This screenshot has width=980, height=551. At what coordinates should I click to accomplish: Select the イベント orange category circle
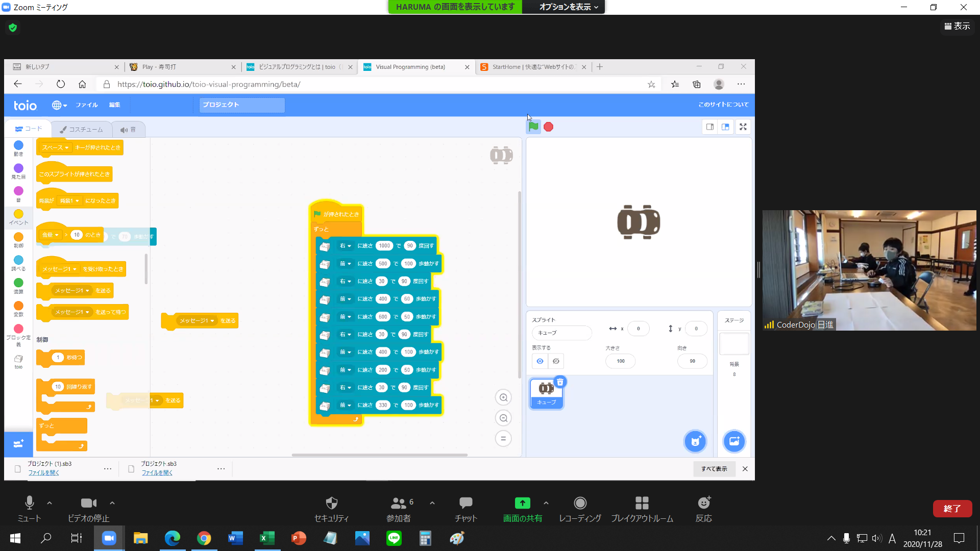click(x=18, y=214)
